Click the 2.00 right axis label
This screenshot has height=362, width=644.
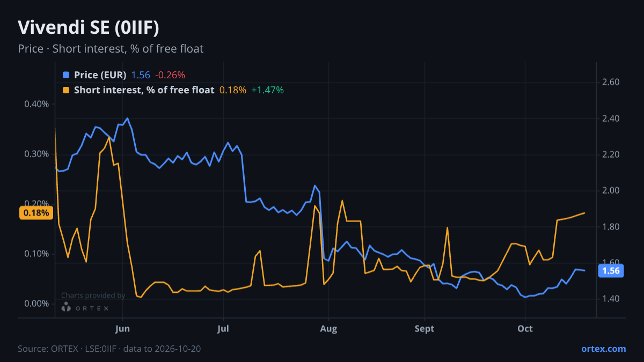[611, 190]
